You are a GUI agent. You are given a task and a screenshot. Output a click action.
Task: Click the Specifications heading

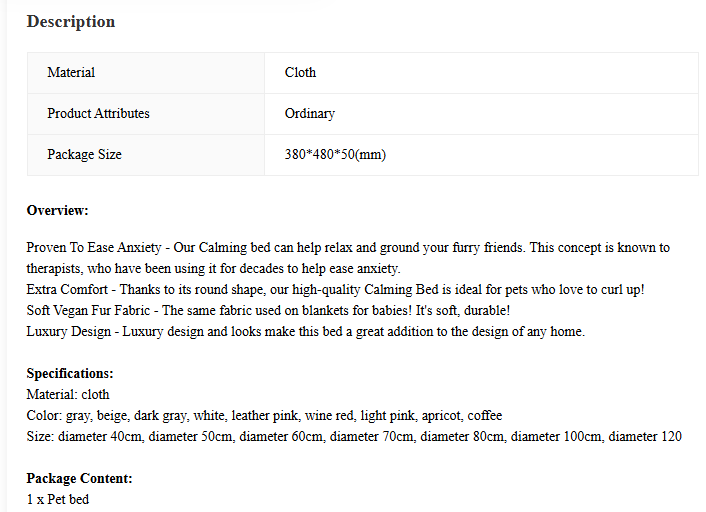[x=70, y=374]
